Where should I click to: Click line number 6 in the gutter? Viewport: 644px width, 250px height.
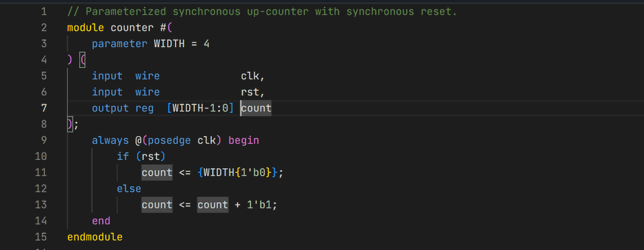pyautogui.click(x=44, y=91)
